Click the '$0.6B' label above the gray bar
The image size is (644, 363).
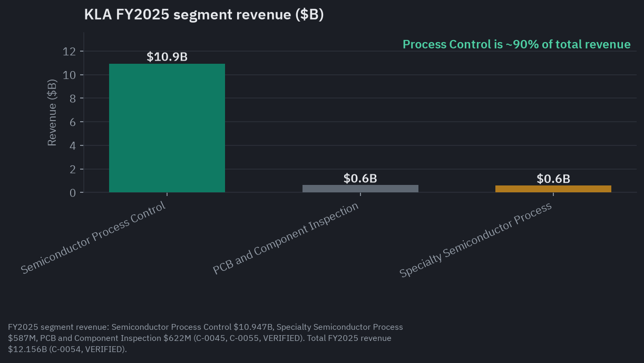click(360, 178)
